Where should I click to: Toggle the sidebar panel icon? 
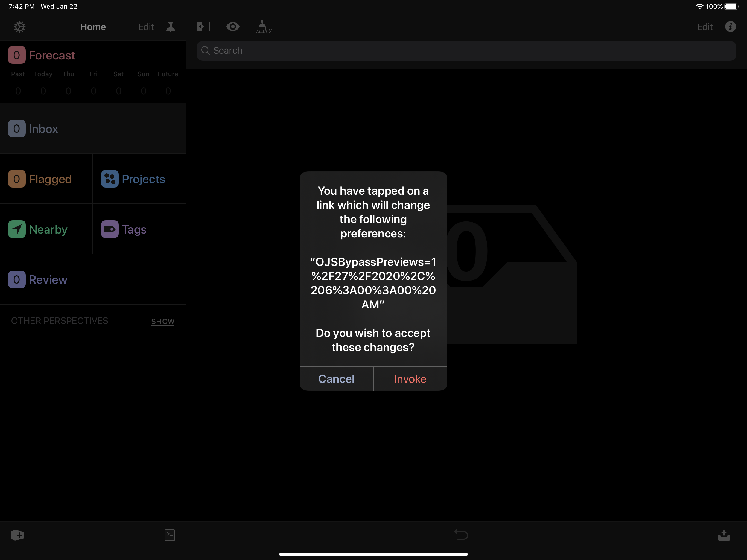point(203,27)
